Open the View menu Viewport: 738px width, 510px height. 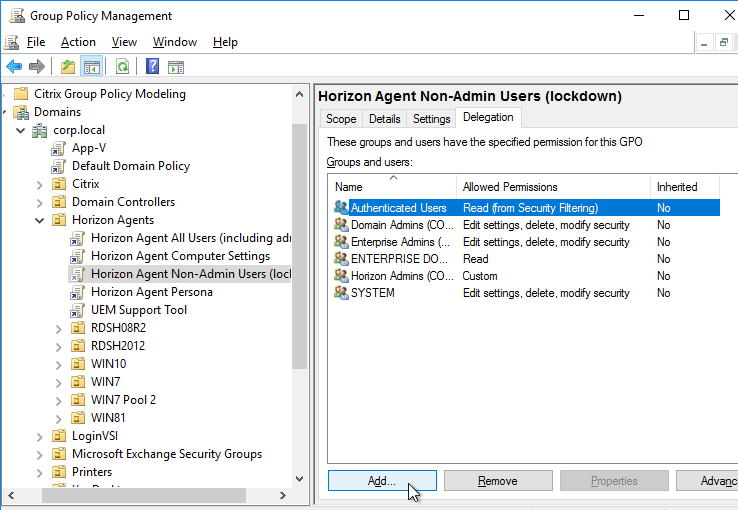(x=124, y=42)
